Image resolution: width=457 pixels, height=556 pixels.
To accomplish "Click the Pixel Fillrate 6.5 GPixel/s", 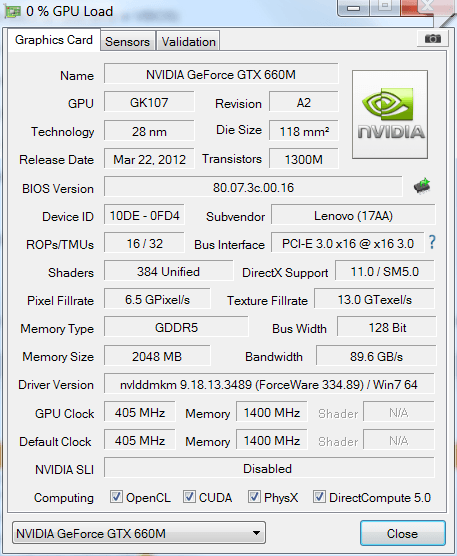I will click(x=157, y=299).
